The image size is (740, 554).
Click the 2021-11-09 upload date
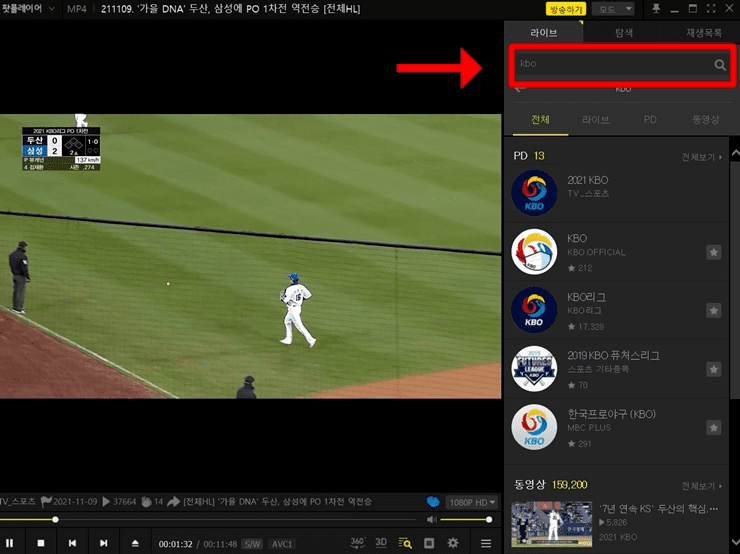[75, 502]
